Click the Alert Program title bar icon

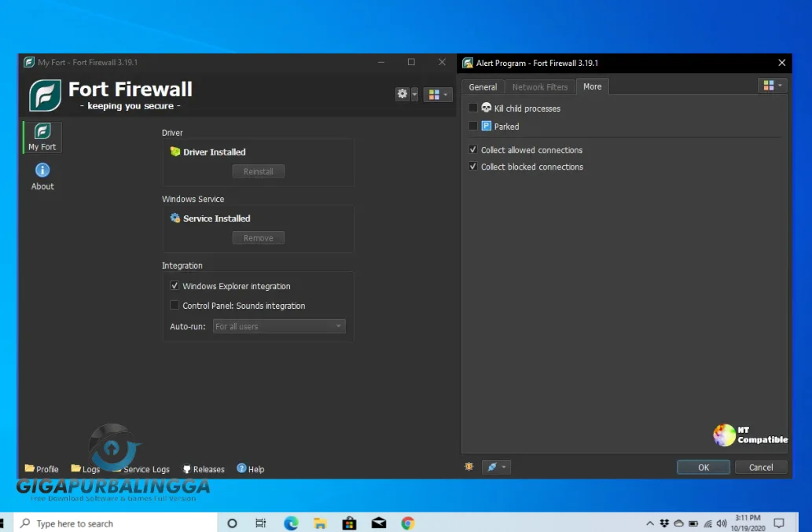[x=468, y=63]
